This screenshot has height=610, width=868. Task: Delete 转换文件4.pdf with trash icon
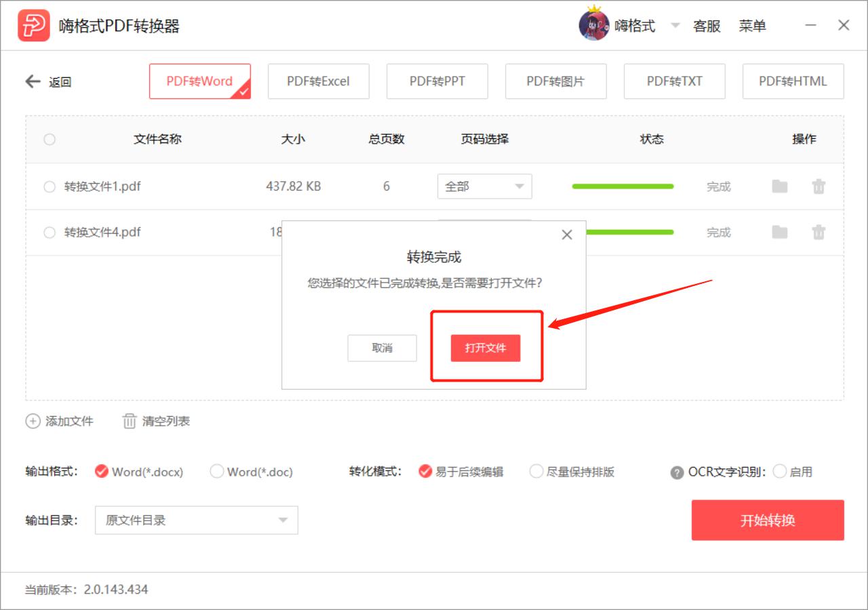coord(819,232)
